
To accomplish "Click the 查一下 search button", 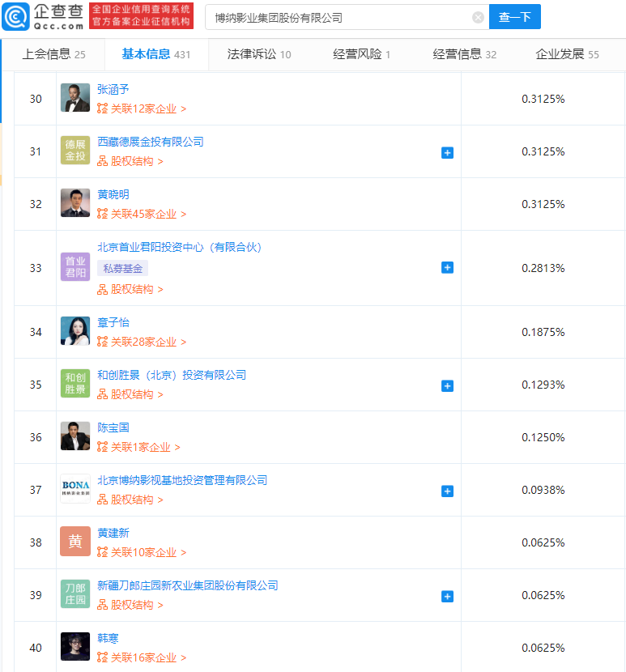I will click(x=515, y=17).
